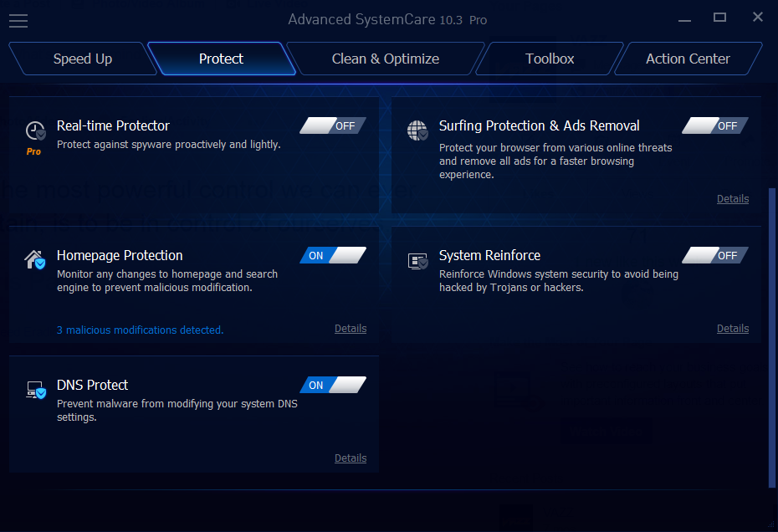778x532 pixels.
Task: Click 'Prevent malware from modifying' DNS description
Action: (x=177, y=410)
